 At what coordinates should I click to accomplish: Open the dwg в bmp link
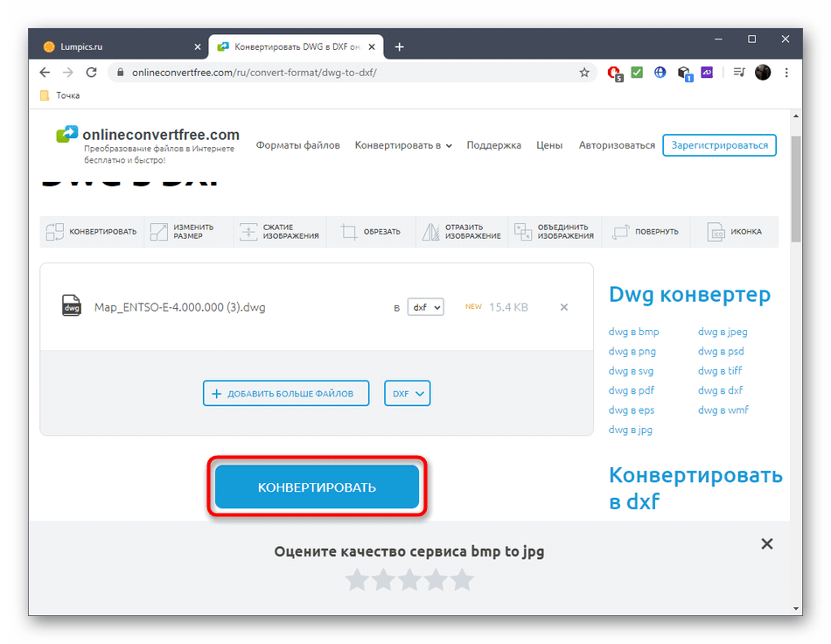(633, 332)
